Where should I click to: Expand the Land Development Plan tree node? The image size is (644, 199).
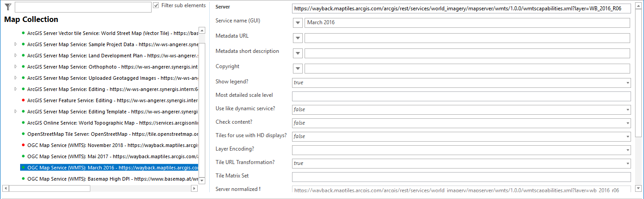(16, 56)
